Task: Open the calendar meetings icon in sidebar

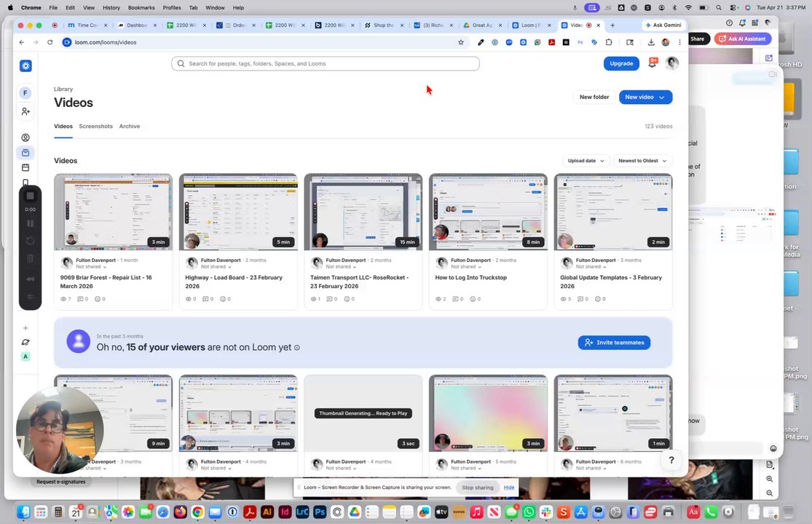Action: point(25,167)
